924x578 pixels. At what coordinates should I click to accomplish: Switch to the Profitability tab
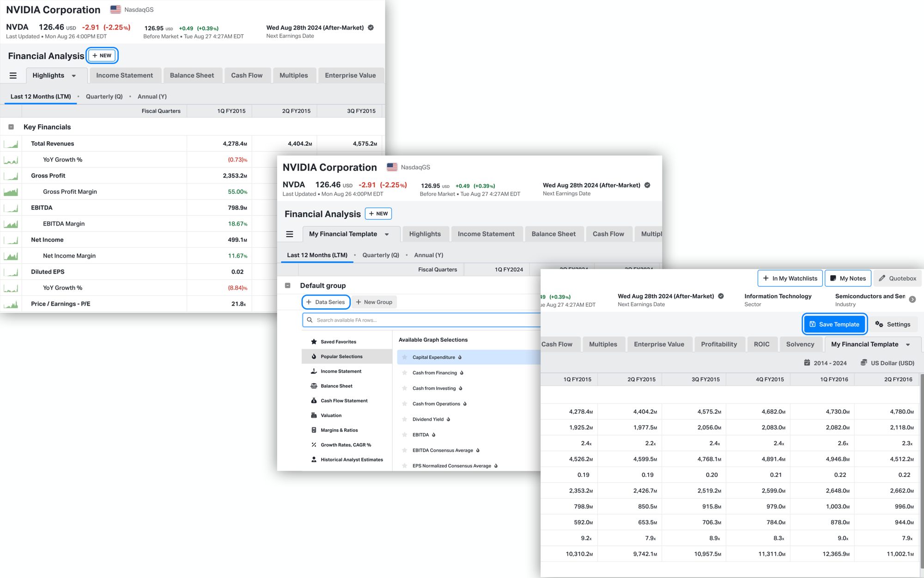[x=719, y=344]
